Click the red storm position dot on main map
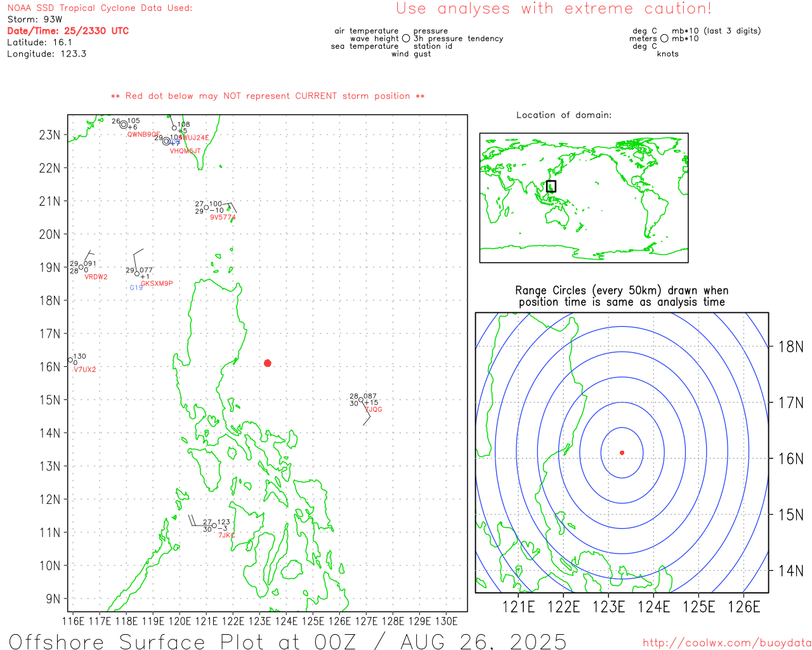Screen dimensions: 812x650 click(268, 363)
